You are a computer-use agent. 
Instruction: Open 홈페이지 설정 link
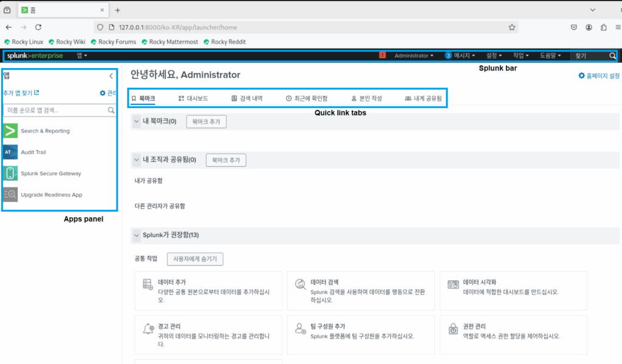point(598,76)
